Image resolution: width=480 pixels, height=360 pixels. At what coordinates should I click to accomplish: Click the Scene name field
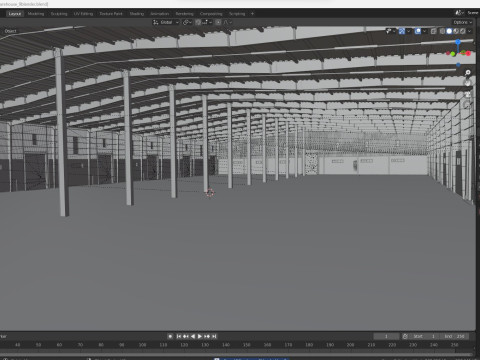point(473,13)
